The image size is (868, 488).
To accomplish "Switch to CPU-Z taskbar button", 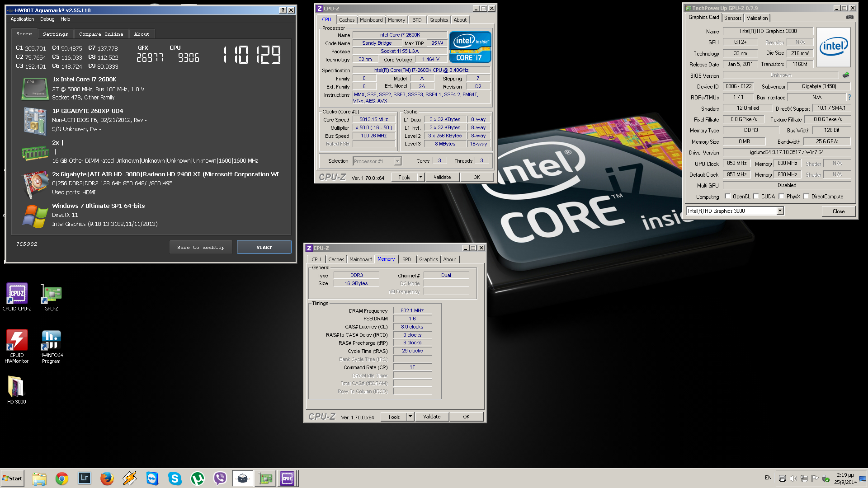I will click(287, 478).
